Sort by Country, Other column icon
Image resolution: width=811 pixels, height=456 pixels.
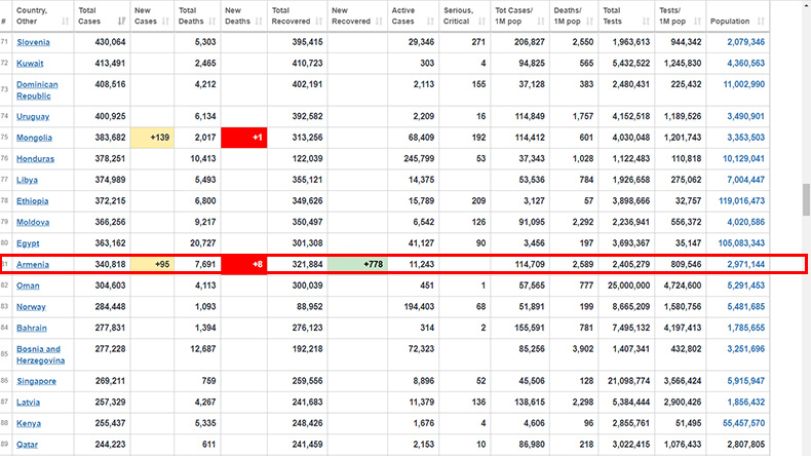tap(65, 21)
